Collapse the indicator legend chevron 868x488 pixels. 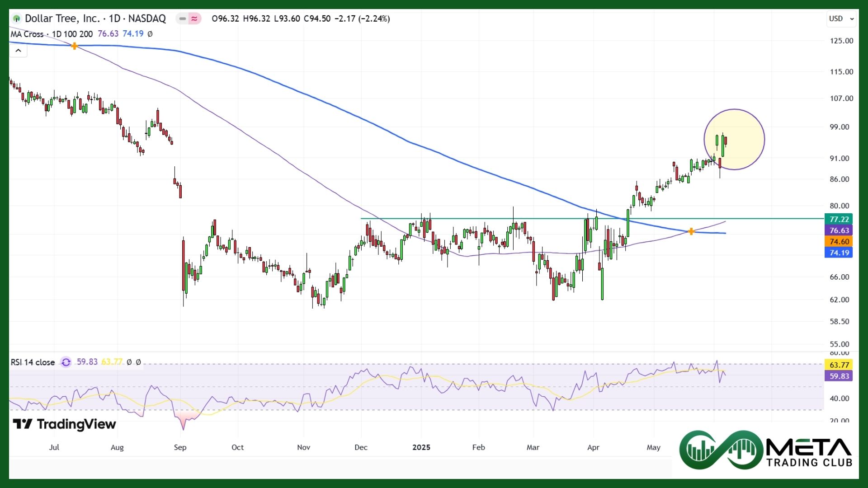pyautogui.click(x=18, y=50)
